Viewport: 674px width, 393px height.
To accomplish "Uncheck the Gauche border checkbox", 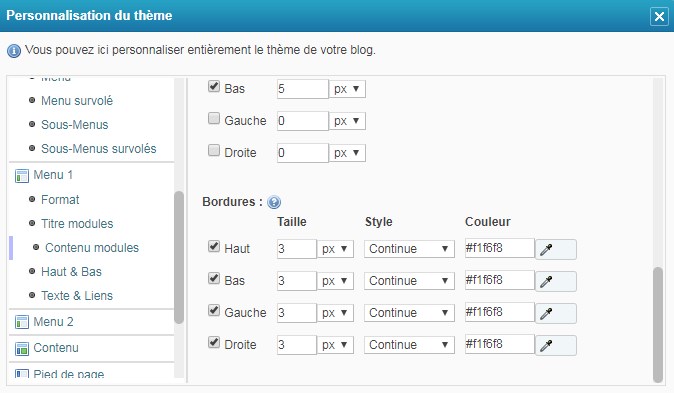I will tap(214, 310).
